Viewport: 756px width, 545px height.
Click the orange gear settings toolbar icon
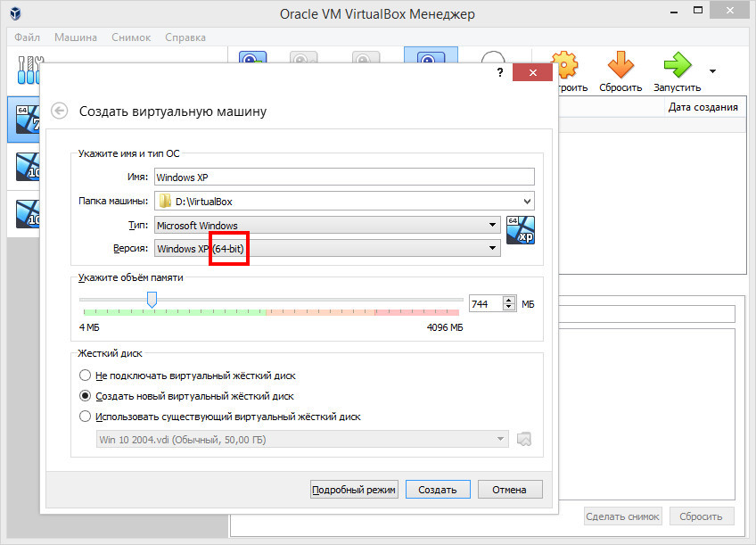[x=565, y=64]
